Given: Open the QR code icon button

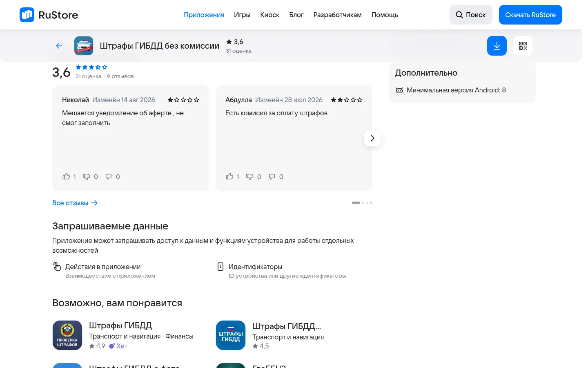Looking at the screenshot, I should 523,46.
